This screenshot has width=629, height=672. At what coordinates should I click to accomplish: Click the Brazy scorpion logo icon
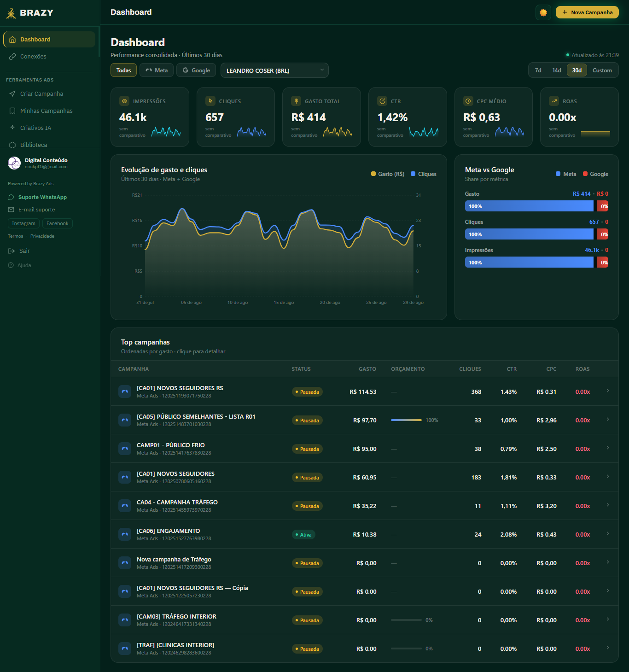click(11, 13)
